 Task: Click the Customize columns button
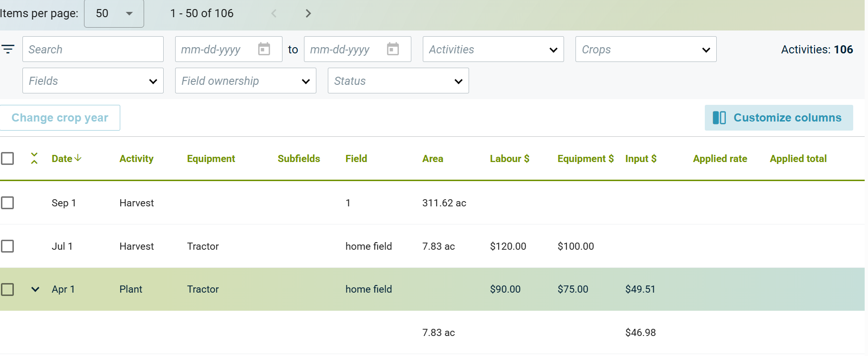[x=778, y=118]
